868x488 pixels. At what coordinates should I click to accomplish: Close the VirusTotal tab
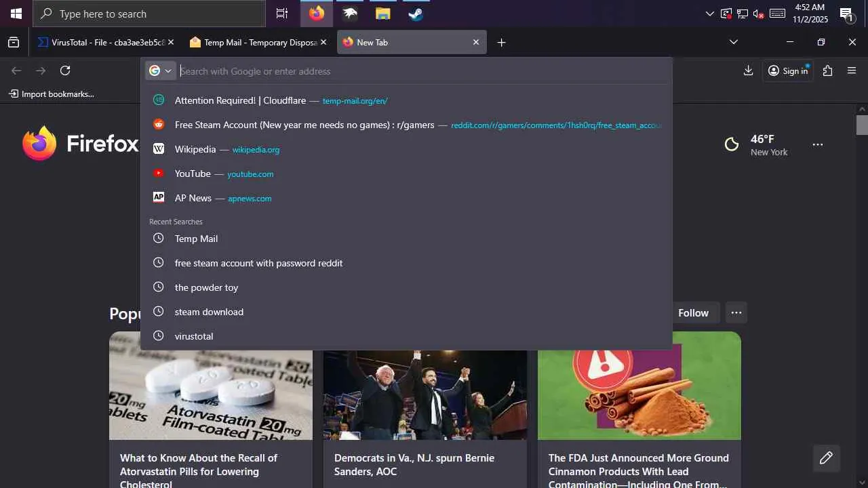(x=171, y=42)
